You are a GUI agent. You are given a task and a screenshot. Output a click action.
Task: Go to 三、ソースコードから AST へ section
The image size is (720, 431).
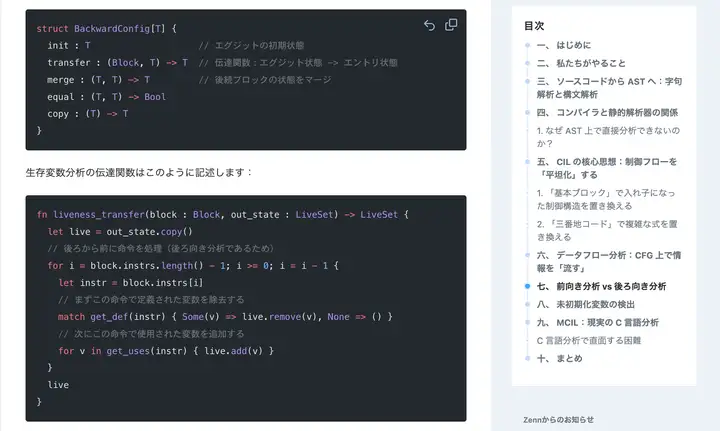click(x=609, y=88)
